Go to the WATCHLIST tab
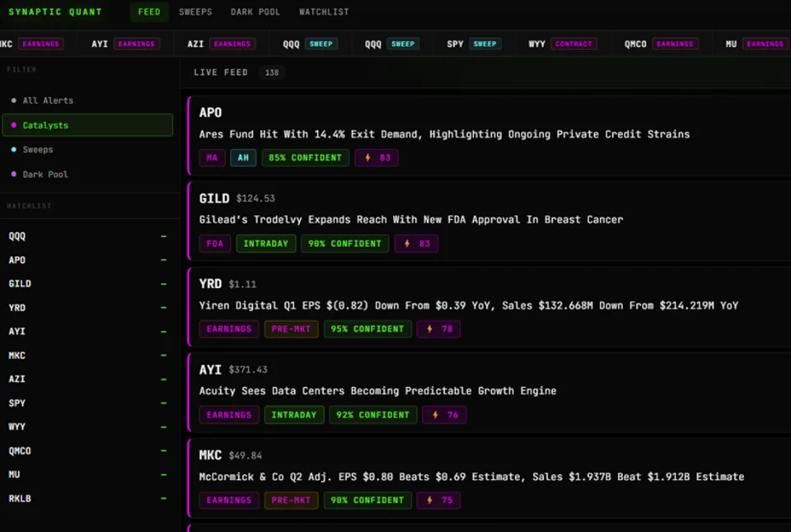 click(323, 12)
